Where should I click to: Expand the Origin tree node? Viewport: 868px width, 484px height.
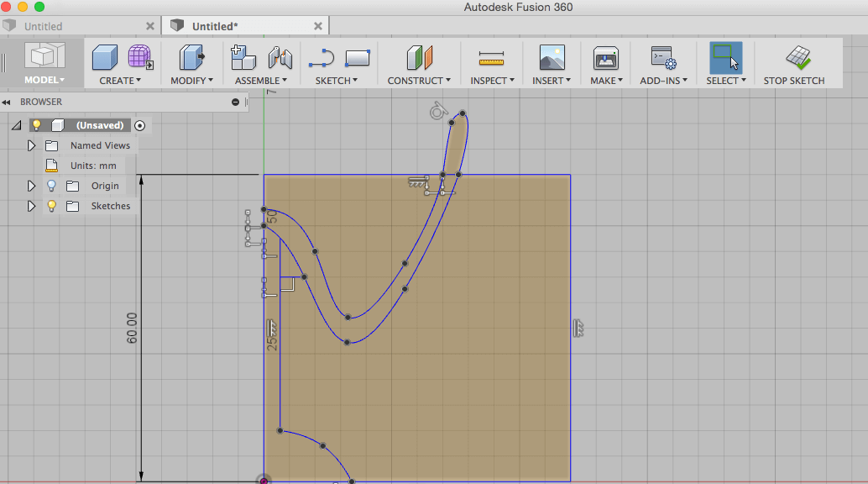point(31,186)
